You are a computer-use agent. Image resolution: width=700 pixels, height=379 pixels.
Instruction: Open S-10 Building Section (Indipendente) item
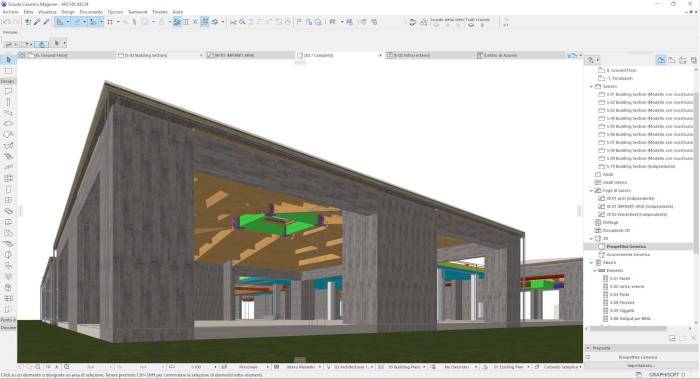pyautogui.click(x=641, y=167)
